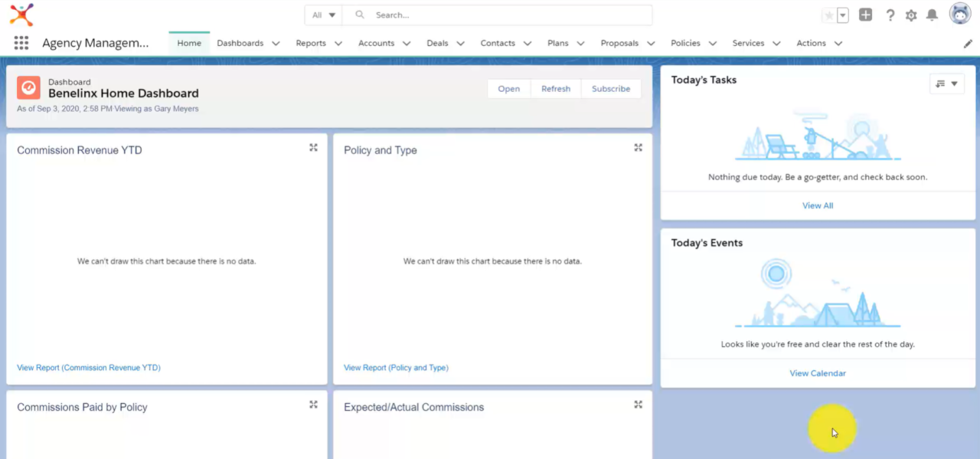Click the favorite star icon
The image size is (980, 459).
tap(829, 15)
